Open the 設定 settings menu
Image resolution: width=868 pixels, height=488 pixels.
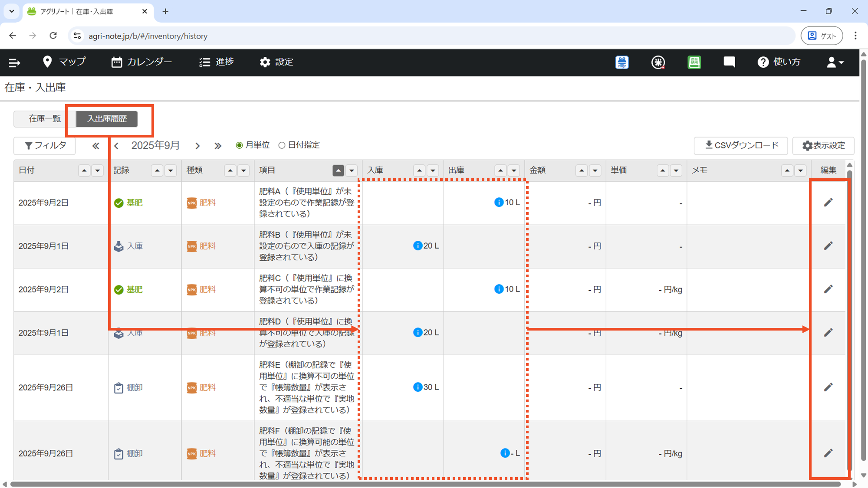tap(276, 62)
